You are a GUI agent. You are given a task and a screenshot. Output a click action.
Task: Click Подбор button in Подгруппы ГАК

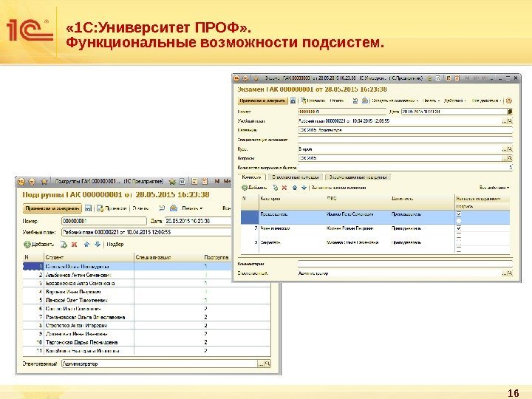tap(115, 245)
